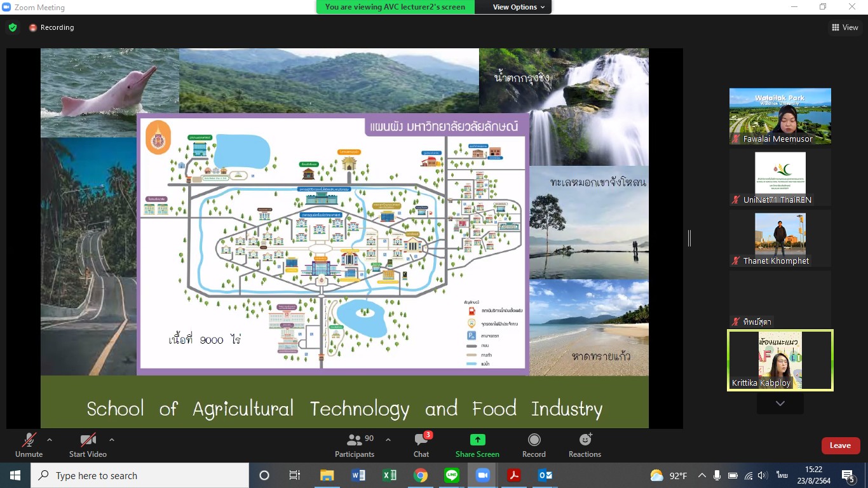
Task: Switch layout using the View button
Action: [x=845, y=27]
